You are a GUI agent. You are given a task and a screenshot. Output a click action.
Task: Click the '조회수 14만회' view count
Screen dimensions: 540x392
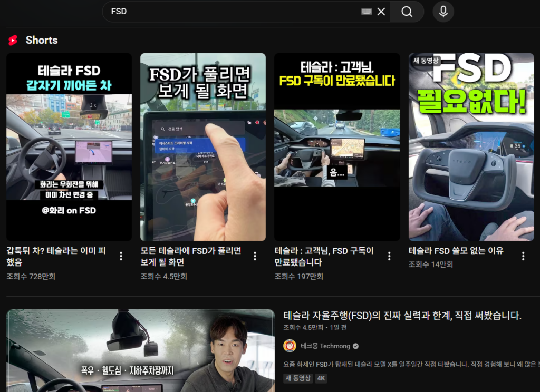(431, 264)
